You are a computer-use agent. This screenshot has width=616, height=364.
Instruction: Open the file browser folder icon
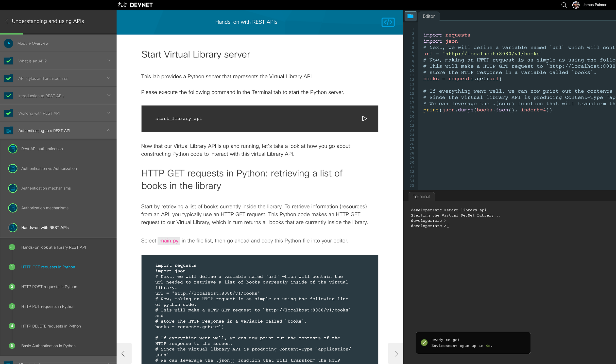410,16
